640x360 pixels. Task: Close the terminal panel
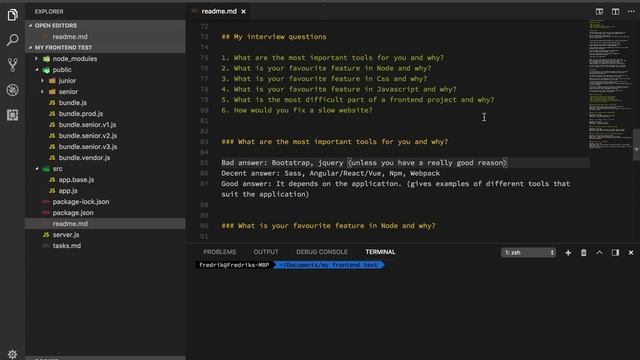click(x=631, y=253)
